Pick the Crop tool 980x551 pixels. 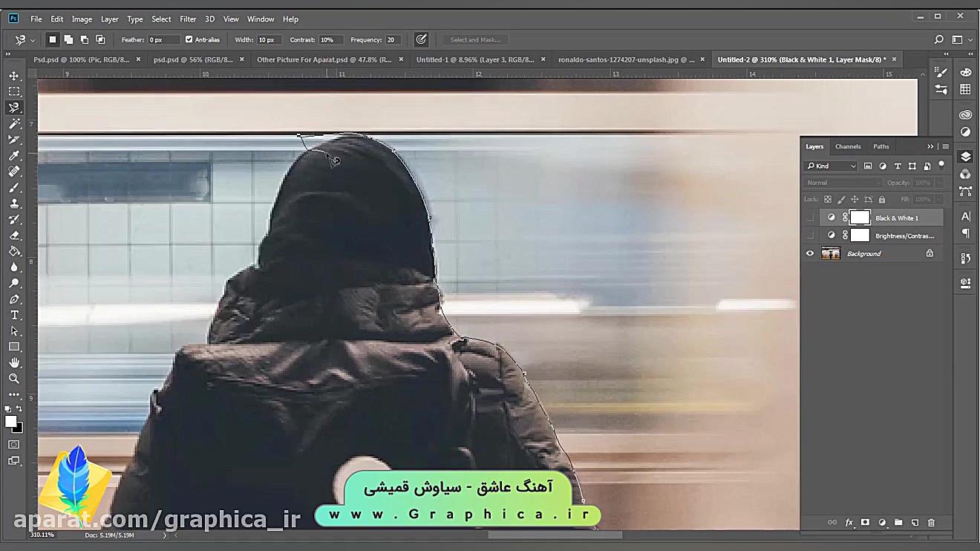point(14,139)
